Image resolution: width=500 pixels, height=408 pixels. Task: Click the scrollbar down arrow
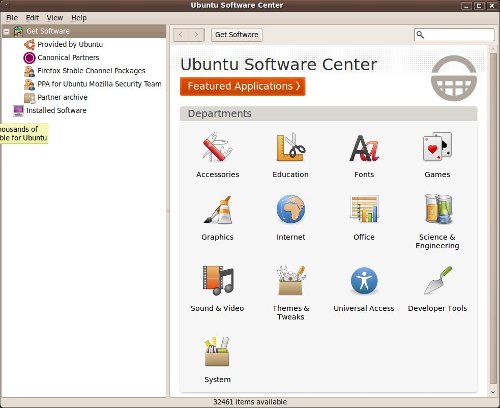[493, 392]
